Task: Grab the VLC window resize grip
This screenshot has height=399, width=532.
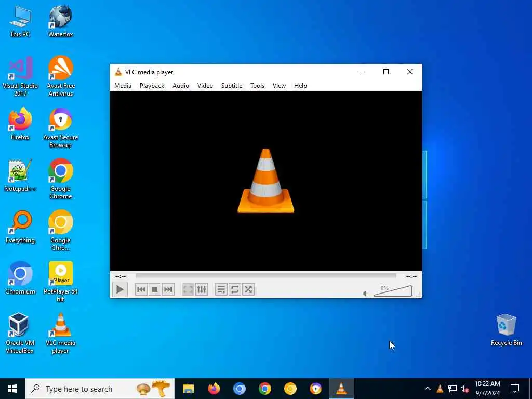Action: (419, 295)
